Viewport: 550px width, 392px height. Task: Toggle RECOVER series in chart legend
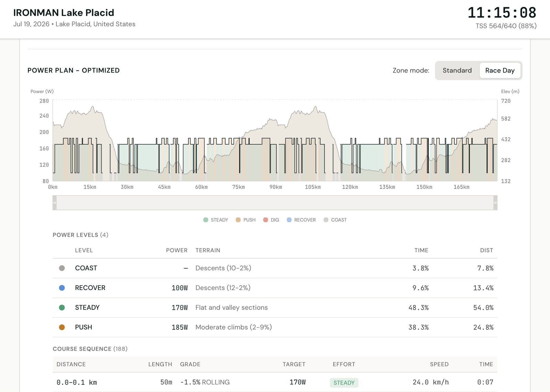301,220
